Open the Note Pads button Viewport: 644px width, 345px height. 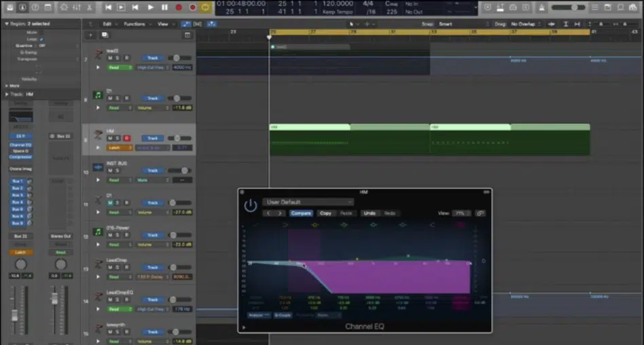point(607,7)
